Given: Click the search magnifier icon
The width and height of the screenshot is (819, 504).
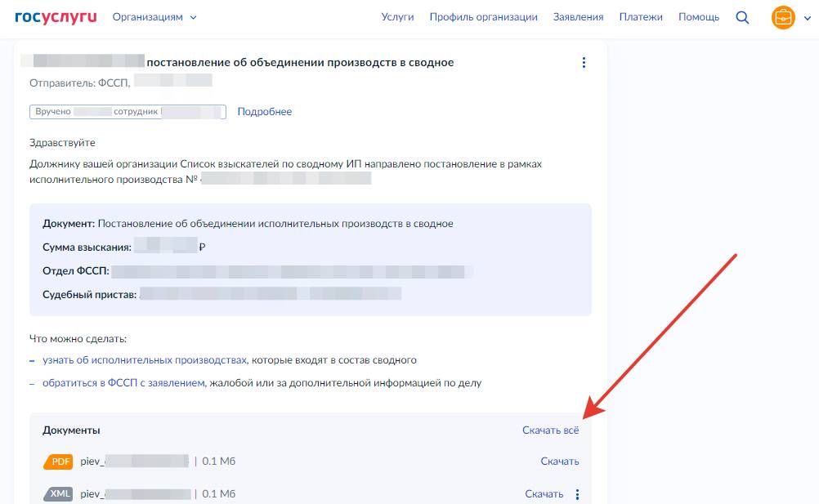Looking at the screenshot, I should point(742,17).
